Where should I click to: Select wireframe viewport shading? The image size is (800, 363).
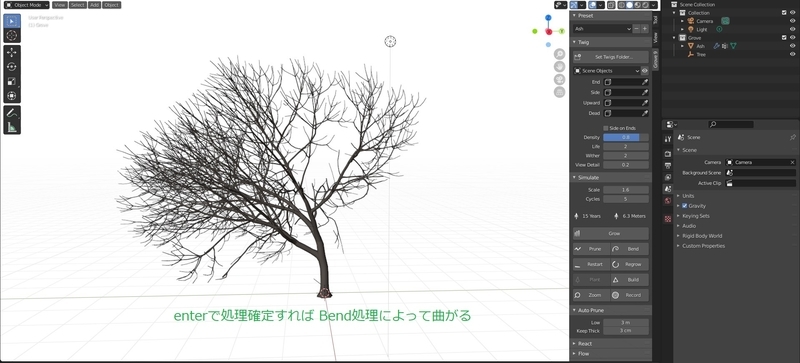coord(622,5)
